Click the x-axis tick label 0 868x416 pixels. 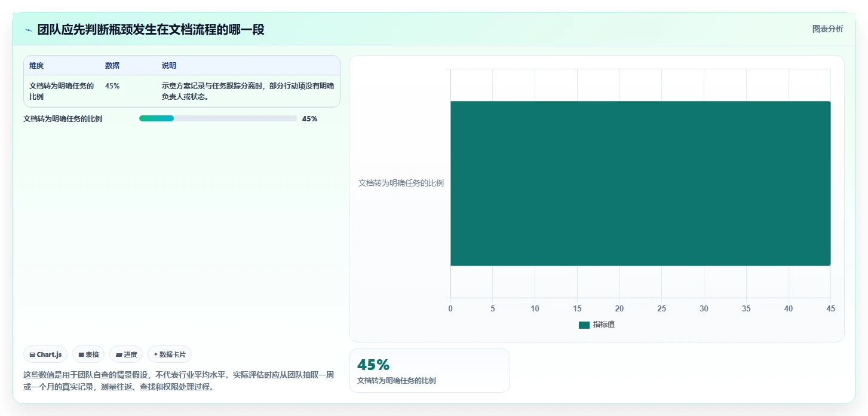tap(450, 308)
